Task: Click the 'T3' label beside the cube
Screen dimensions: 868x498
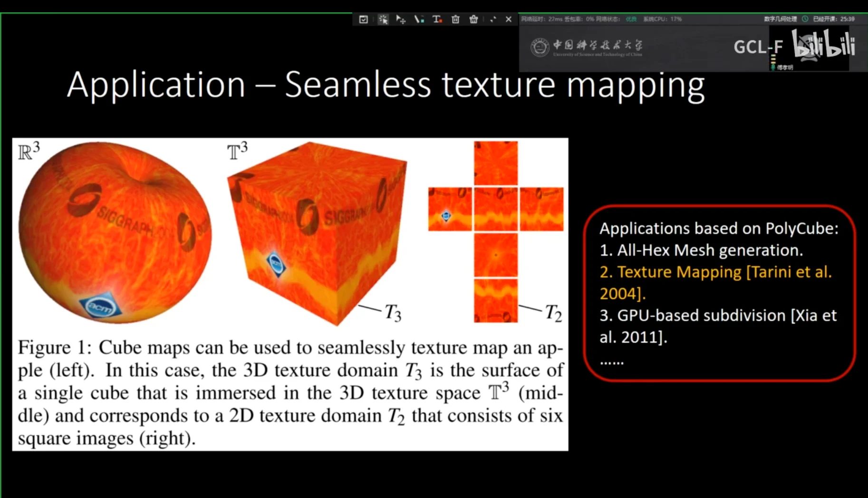Action: click(393, 313)
